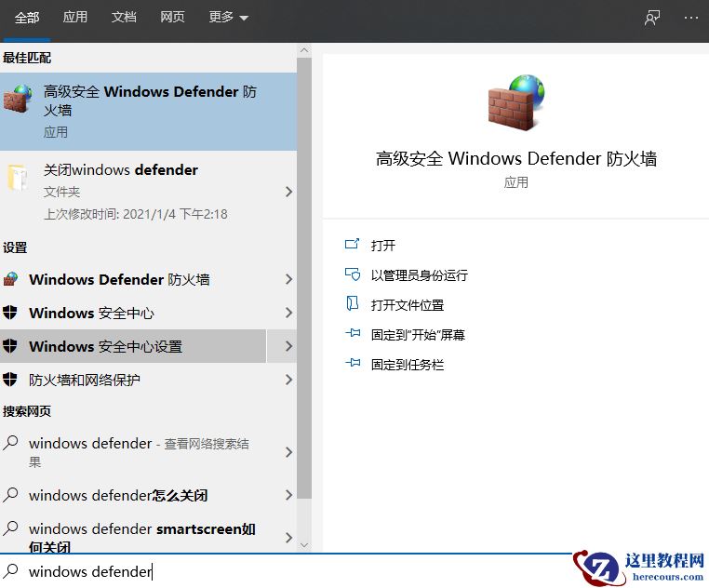Expand arrow for Windows Defender 防火墙
Screen dimensions: 709x588
[288, 279]
